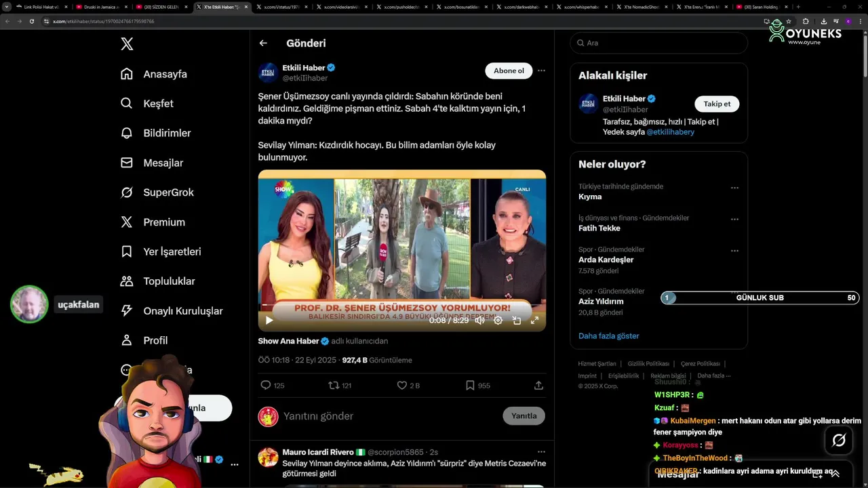
Task: Open the three-dot menu on Mauro Icardi's reply
Action: pyautogui.click(x=541, y=452)
